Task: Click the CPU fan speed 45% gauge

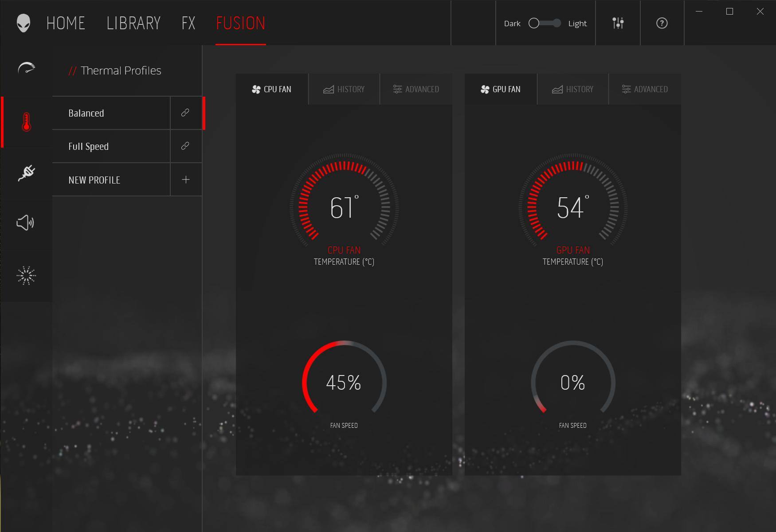Action: pyautogui.click(x=344, y=382)
